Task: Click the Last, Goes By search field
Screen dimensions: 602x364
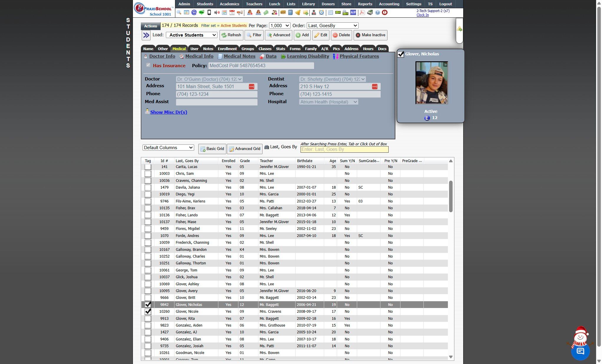Action: coord(344,149)
